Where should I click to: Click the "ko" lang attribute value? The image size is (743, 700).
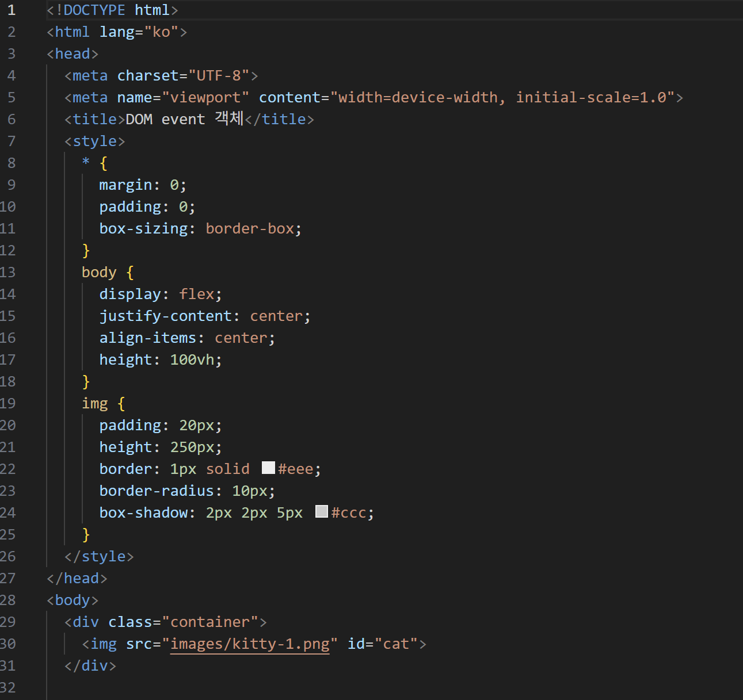pos(161,32)
